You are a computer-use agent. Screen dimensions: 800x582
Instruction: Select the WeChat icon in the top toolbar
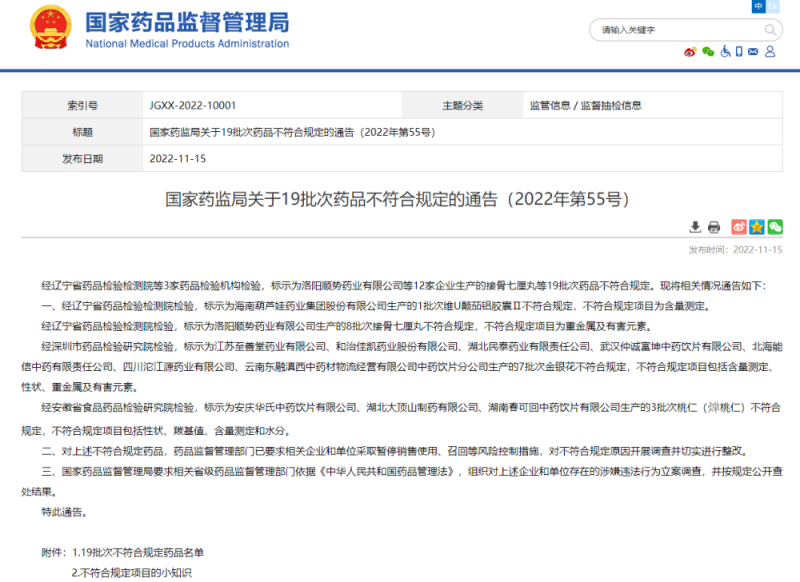pos(708,51)
